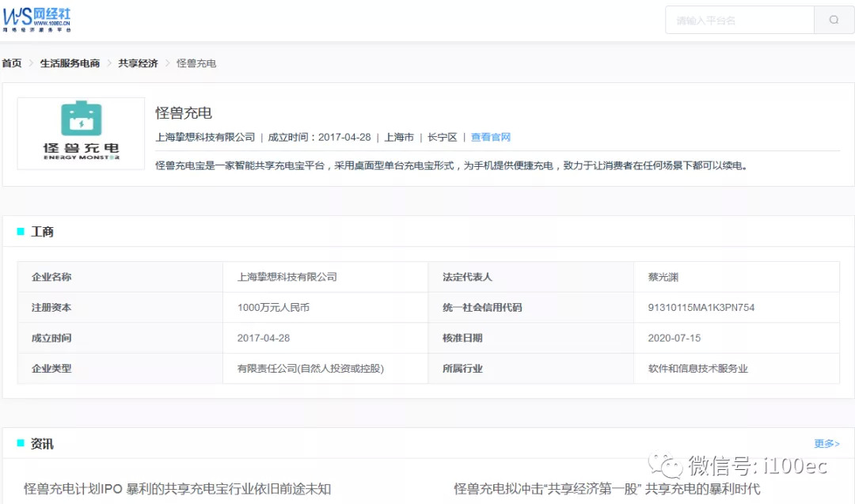The image size is (855, 504).
Task: Click the magnifier search button
Action: point(834,20)
